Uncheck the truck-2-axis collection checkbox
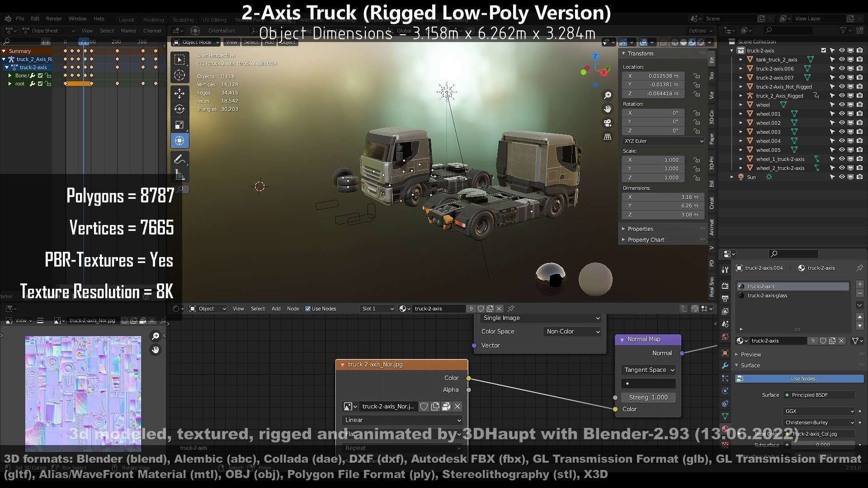 point(824,51)
